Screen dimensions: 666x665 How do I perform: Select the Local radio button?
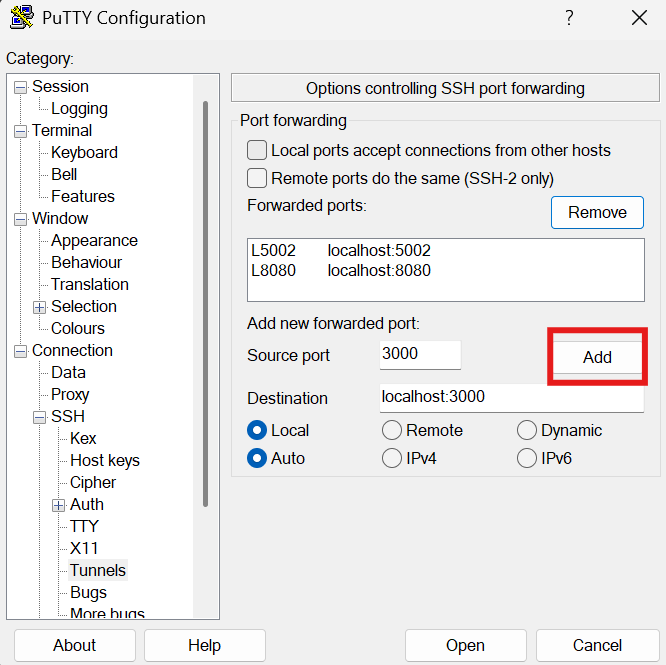pyautogui.click(x=257, y=430)
